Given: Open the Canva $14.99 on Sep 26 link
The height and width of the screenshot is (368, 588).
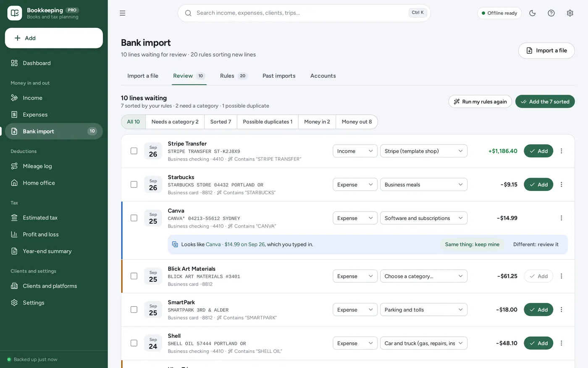Looking at the screenshot, I should [x=235, y=244].
